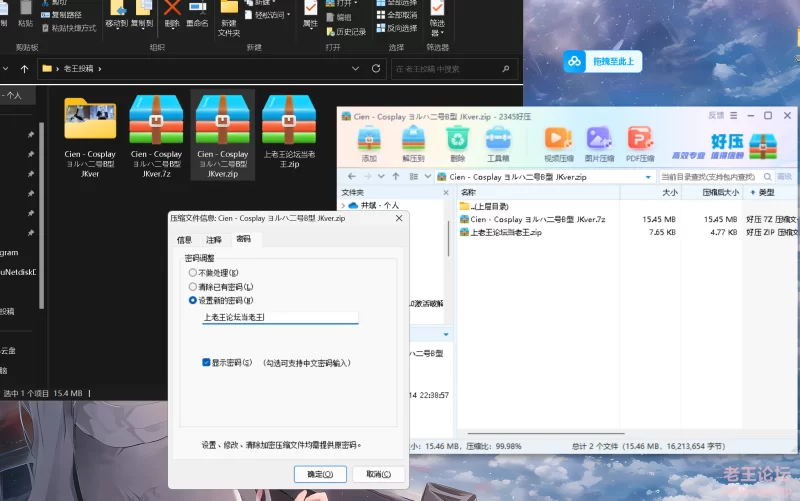Click the green 删除 recycle icon in 好压
The height and width of the screenshot is (501, 800).
[x=458, y=139]
